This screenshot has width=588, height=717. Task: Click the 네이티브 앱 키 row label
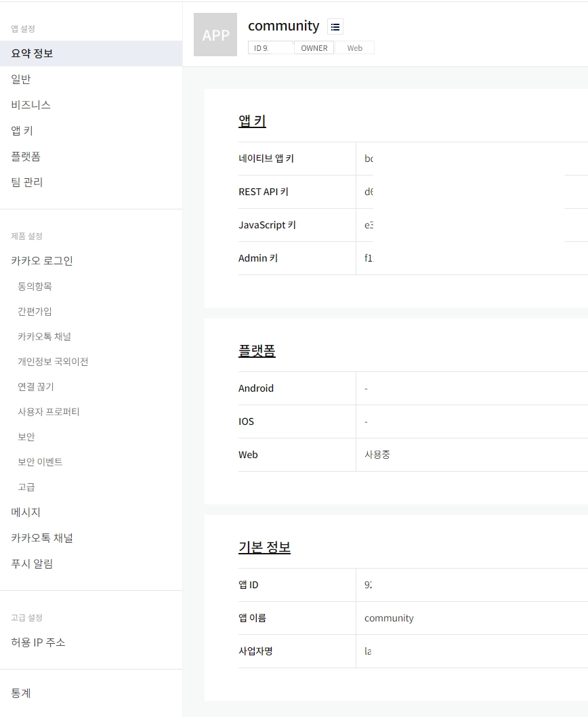[x=266, y=159]
